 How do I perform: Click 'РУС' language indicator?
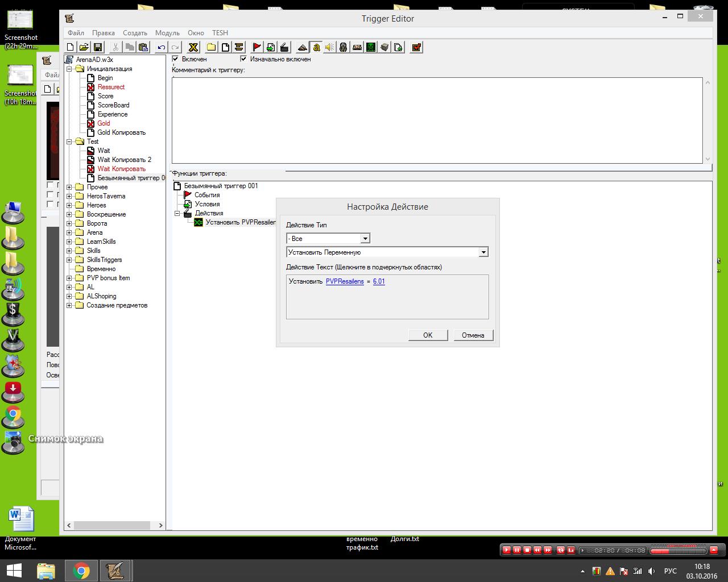point(671,571)
